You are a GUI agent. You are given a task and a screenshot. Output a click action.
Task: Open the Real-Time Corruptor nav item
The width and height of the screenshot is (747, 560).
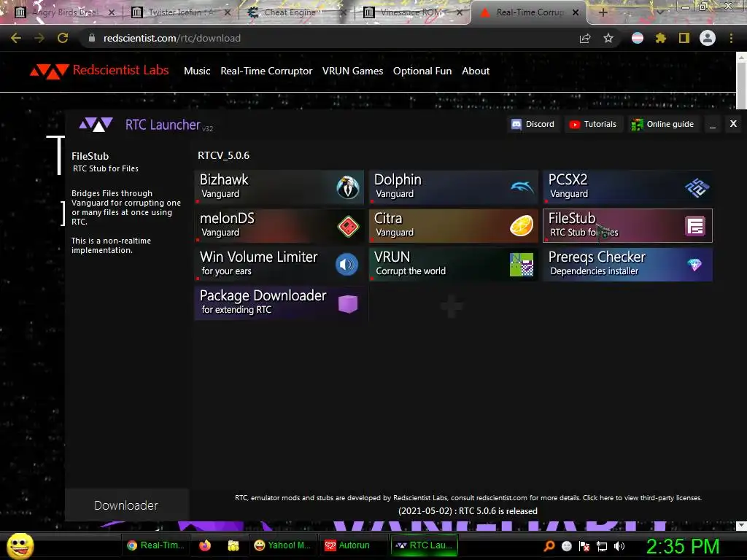pyautogui.click(x=266, y=71)
